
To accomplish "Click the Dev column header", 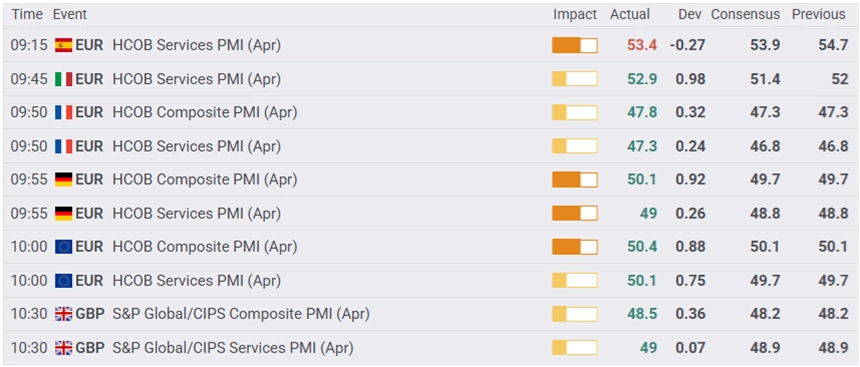I will tap(690, 14).
